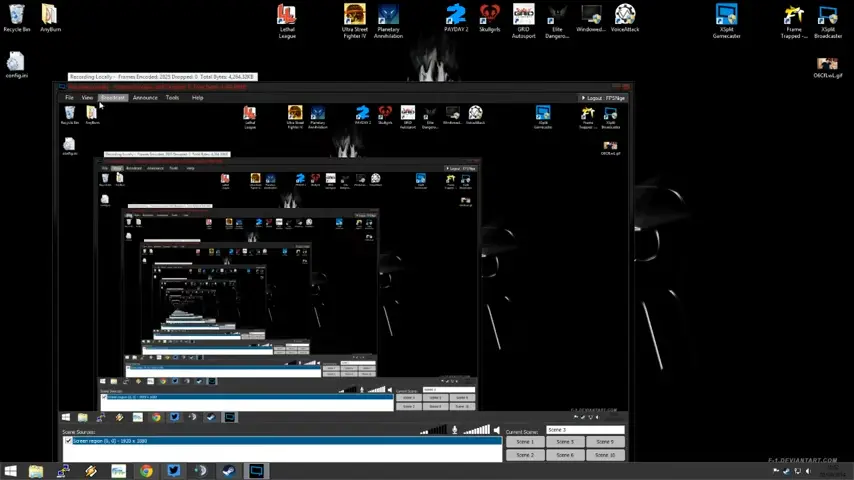Open the Action Center flag icon

point(776,471)
